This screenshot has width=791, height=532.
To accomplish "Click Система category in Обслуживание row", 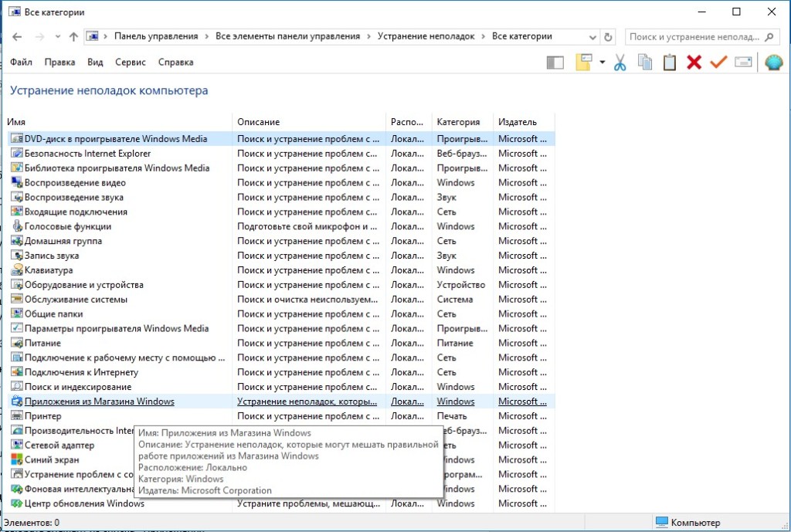I will pos(454,300).
